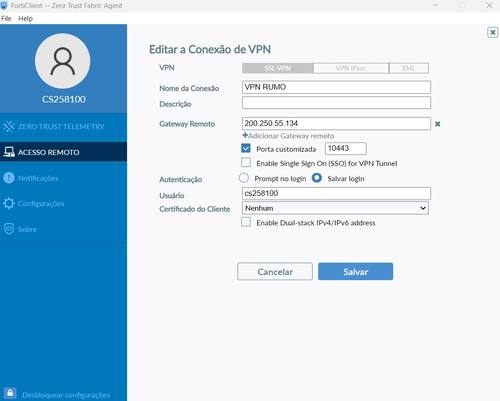Click the Gateway Remoto address field
500x401 pixels.
coord(336,123)
